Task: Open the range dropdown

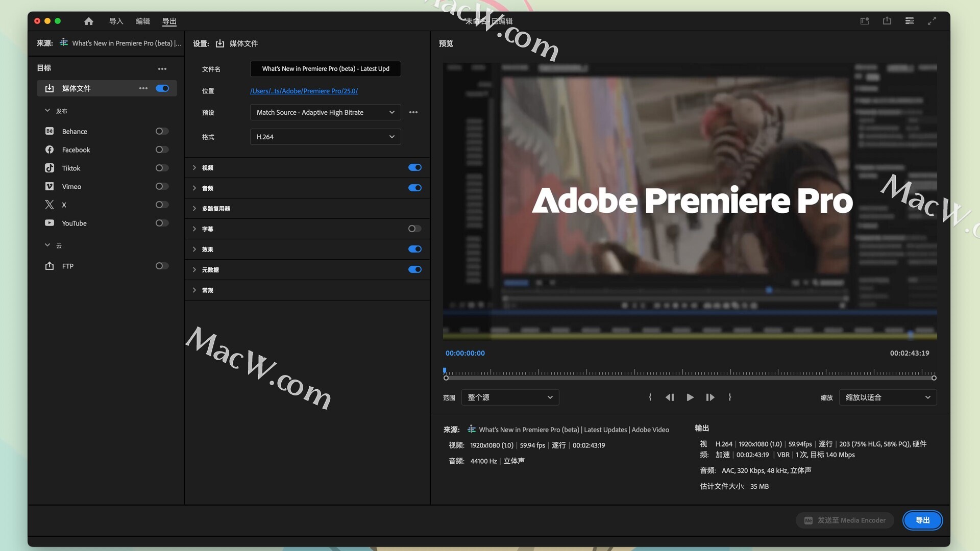Action: tap(510, 397)
